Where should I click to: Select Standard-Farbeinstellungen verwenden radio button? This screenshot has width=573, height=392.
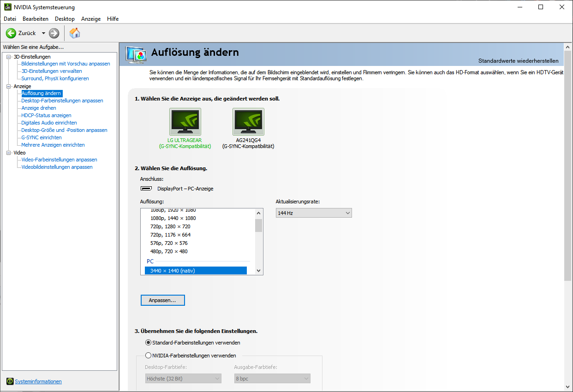[x=148, y=343]
